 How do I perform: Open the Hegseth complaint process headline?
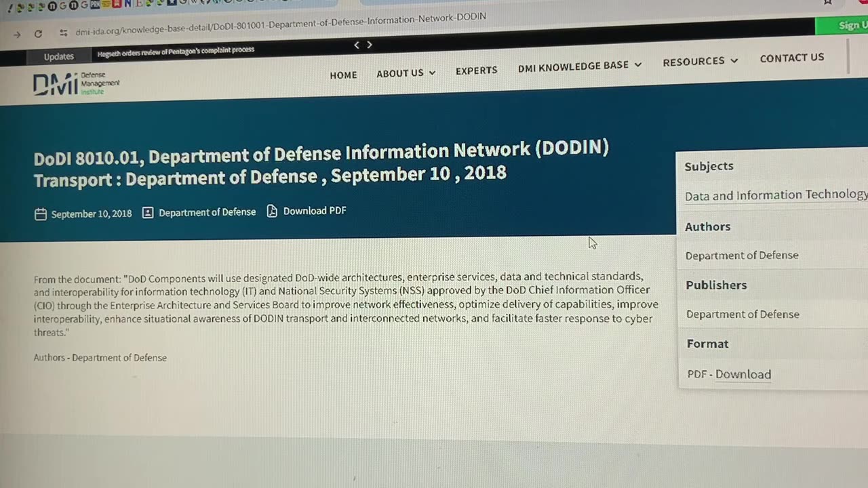point(176,52)
